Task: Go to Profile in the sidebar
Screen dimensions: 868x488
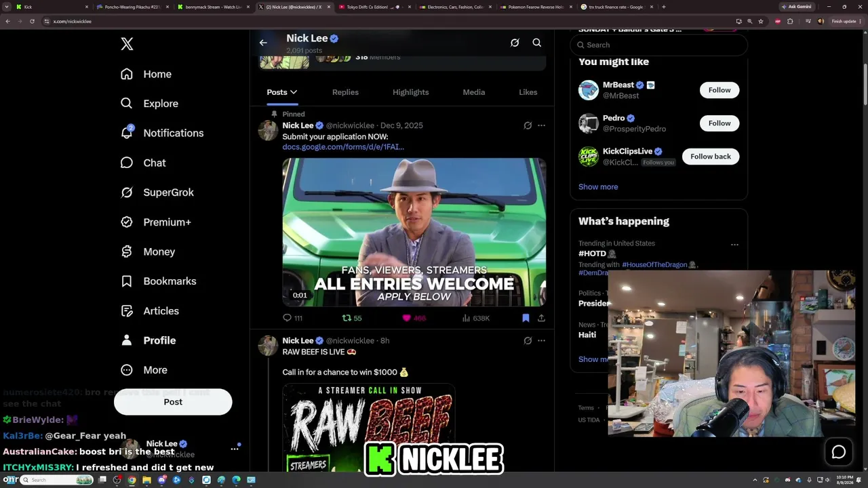Action: coord(148,340)
